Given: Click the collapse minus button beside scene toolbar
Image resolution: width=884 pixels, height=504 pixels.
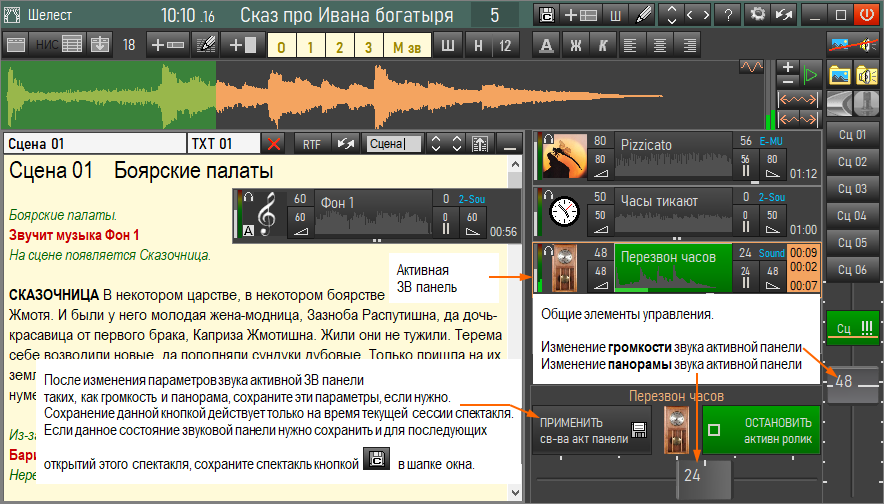Looking at the screenshot, I should tap(510, 144).
